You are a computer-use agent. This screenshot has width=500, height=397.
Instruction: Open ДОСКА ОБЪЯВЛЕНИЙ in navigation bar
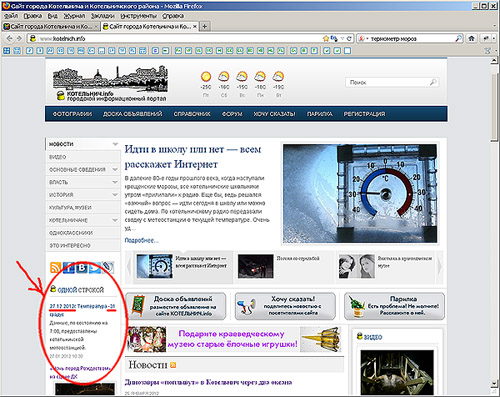133,114
